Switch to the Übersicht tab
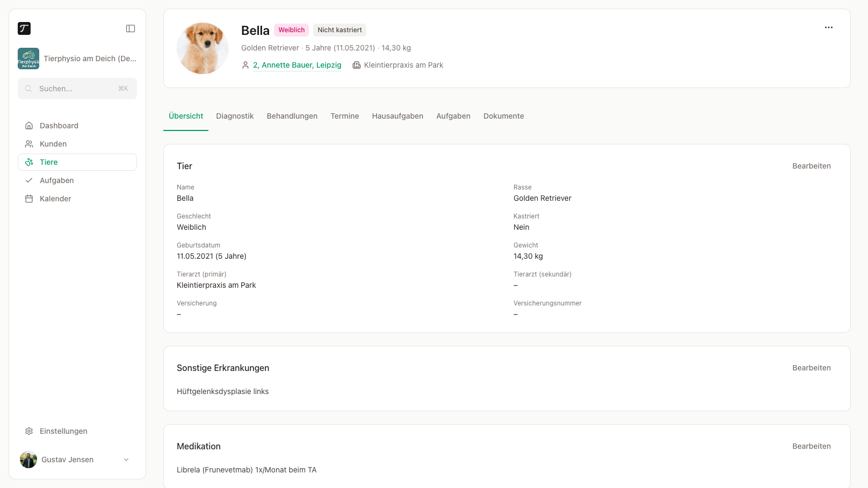 coord(186,116)
